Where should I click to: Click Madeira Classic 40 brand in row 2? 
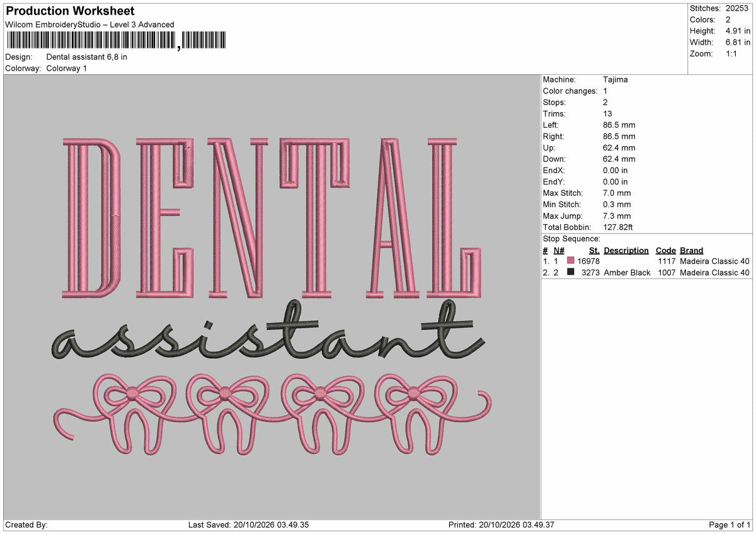pos(714,272)
